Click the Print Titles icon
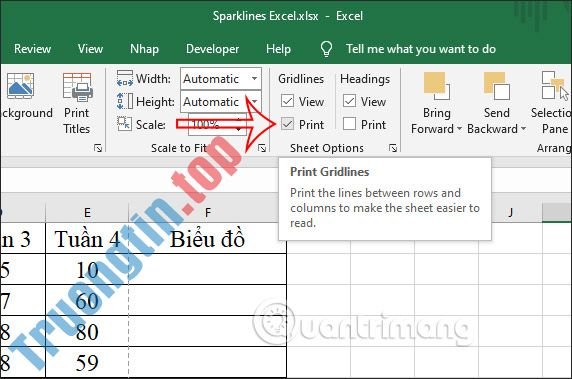The width and height of the screenshot is (572, 379). [x=77, y=87]
